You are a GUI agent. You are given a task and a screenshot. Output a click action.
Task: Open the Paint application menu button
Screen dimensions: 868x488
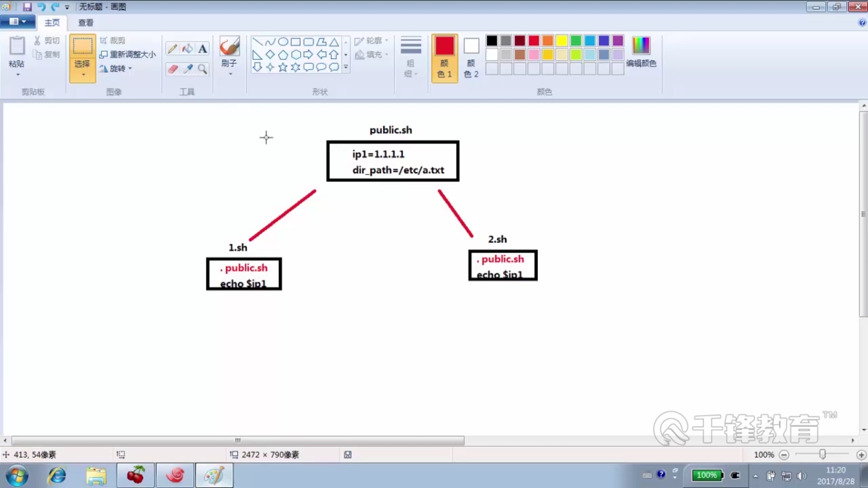coord(17,21)
